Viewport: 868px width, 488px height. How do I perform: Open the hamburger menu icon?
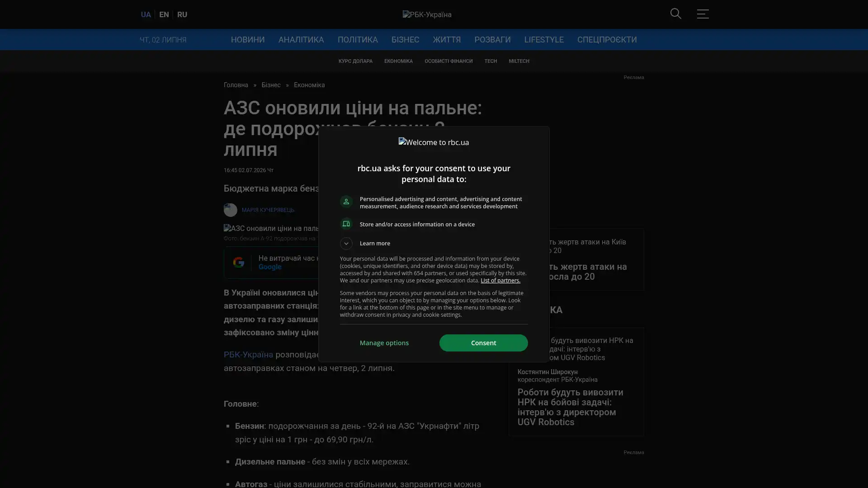click(703, 14)
